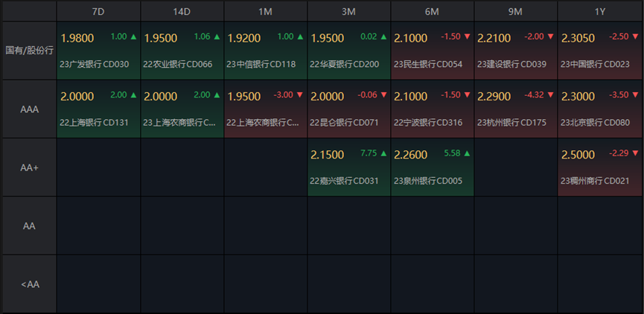
Task: Click the up arrow in 23泉州银行 CD005 cell
Action: (467, 153)
